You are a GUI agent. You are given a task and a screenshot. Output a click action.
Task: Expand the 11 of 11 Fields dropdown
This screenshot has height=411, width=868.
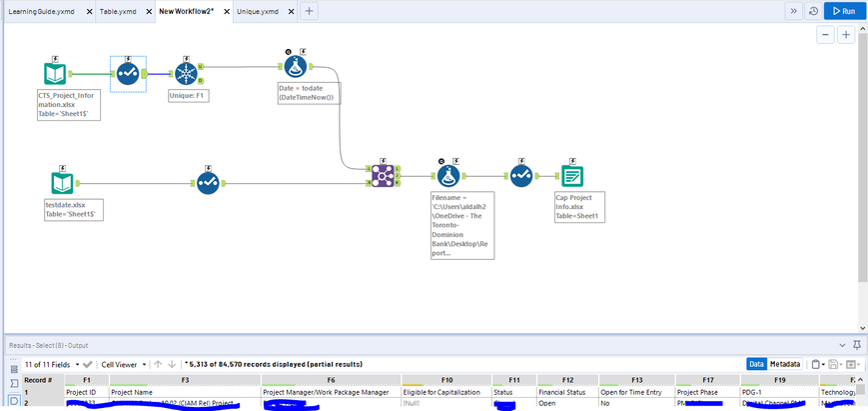51,364
